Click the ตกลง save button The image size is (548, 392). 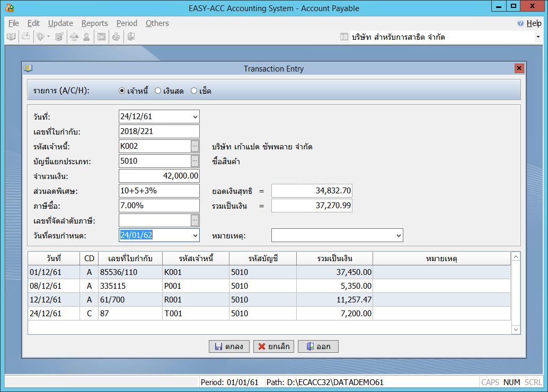[x=229, y=346]
